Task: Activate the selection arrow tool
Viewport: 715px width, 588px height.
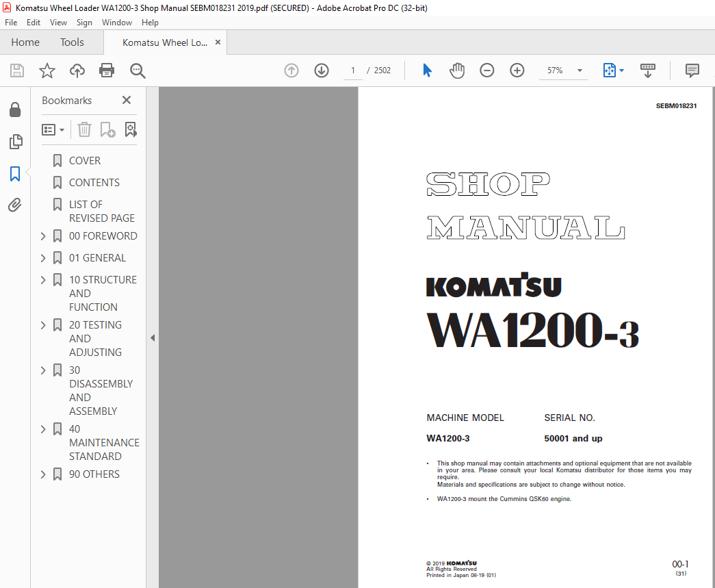Action: [427, 71]
